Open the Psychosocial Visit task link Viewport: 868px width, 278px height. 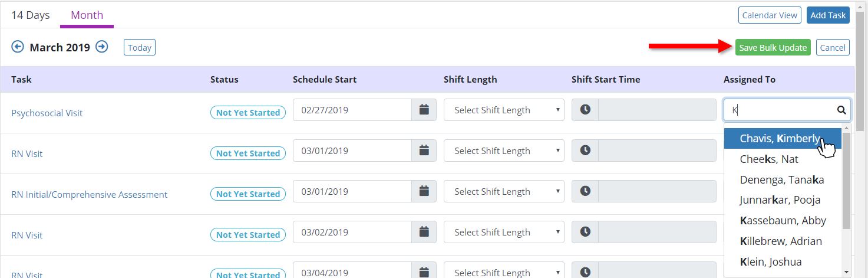point(47,113)
